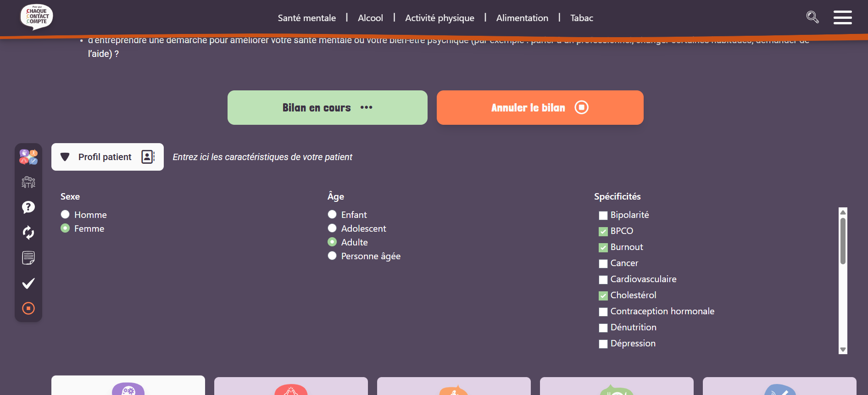The height and width of the screenshot is (395, 868).
Task: Check the Dépression checkbox
Action: click(603, 344)
